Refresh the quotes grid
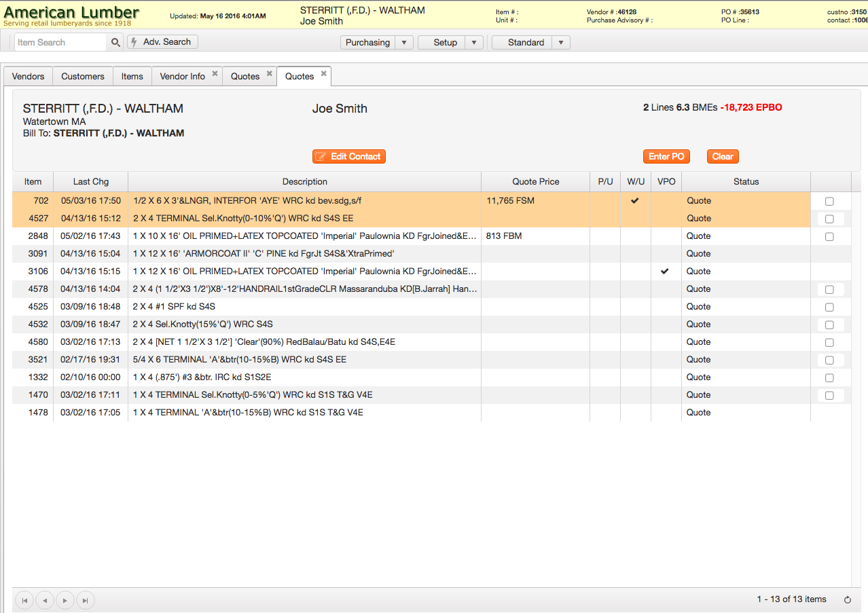 (x=848, y=599)
